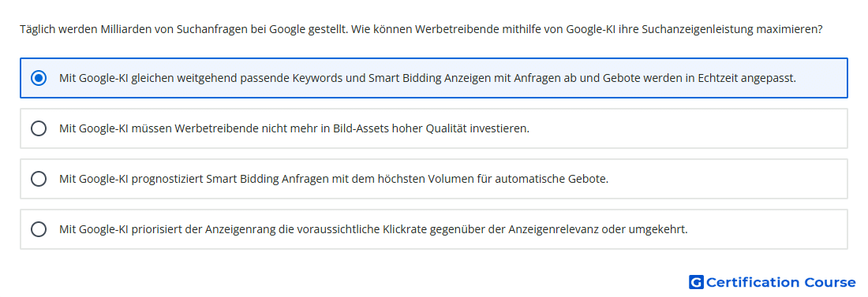This screenshot has width=868, height=297.
Task: Click answer text about weitgehend passende Keywords
Action: point(428,78)
